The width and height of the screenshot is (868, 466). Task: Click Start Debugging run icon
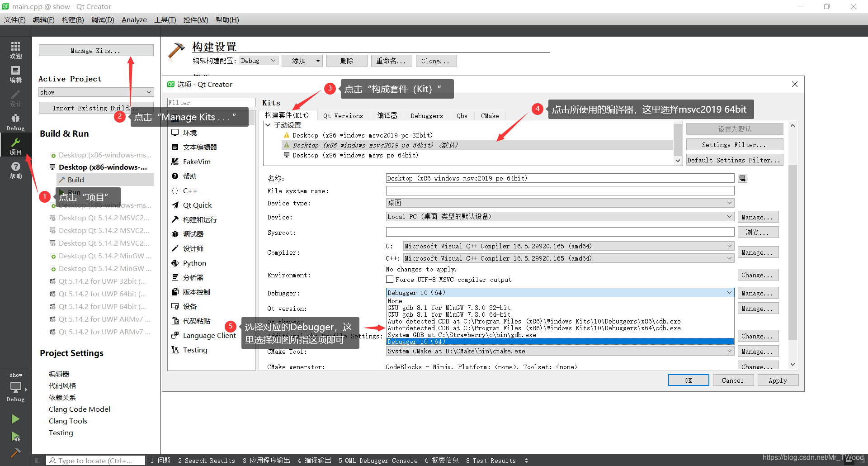coord(15,437)
